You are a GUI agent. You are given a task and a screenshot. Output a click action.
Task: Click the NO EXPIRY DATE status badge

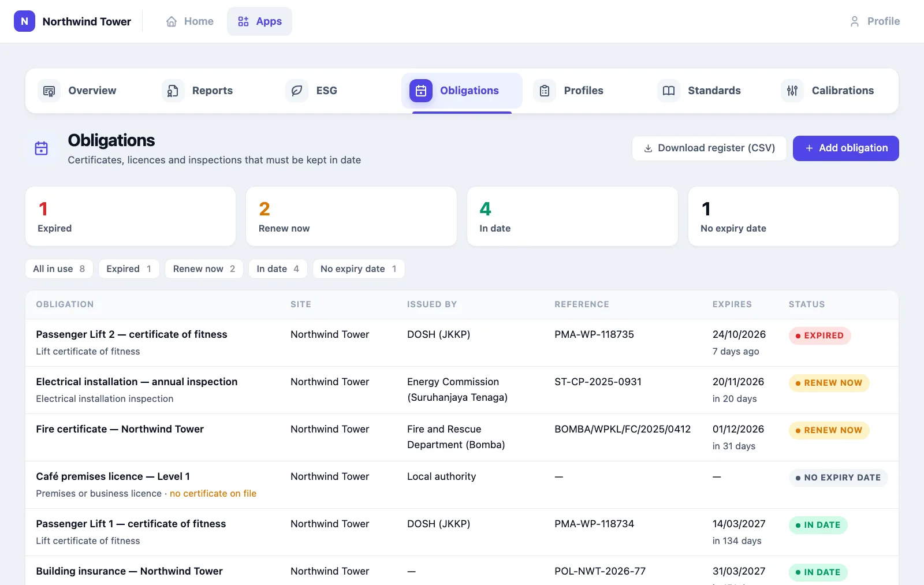coord(838,478)
